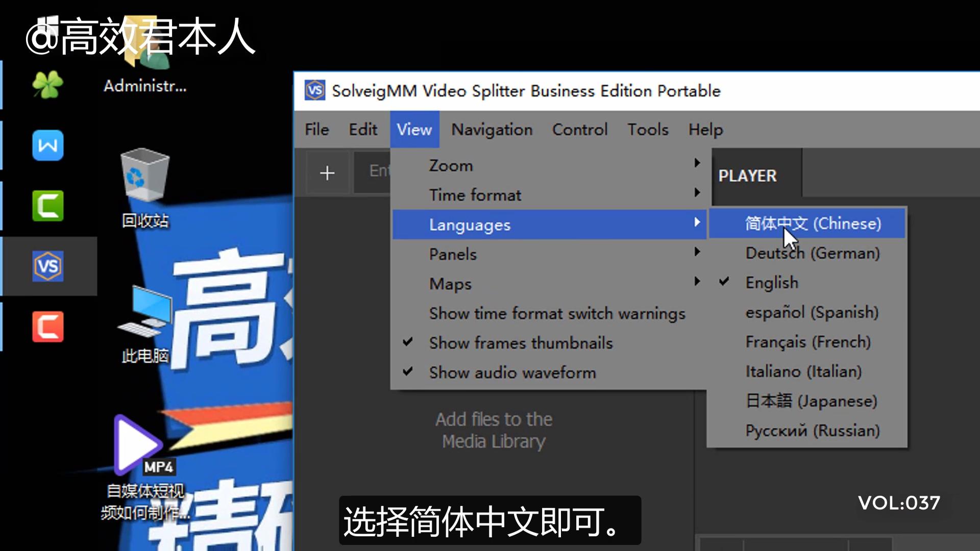Click the plus add-file icon

point(327,173)
